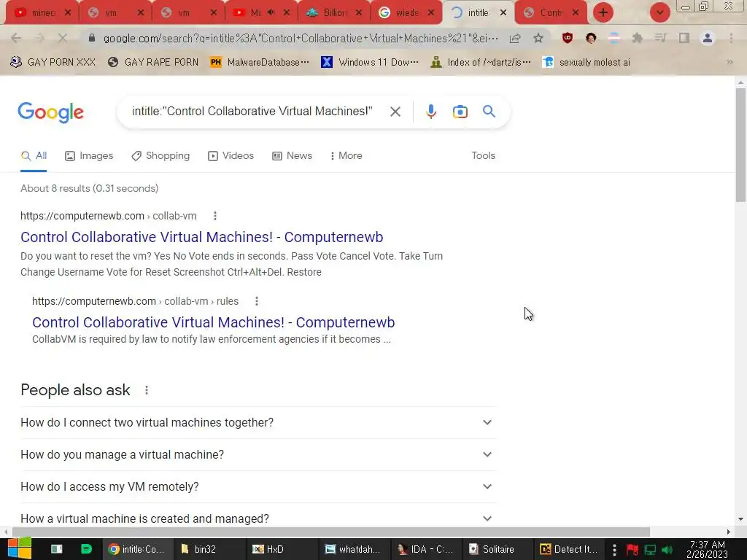Click network icon in system tray
The width and height of the screenshot is (747, 560).
[650, 550]
